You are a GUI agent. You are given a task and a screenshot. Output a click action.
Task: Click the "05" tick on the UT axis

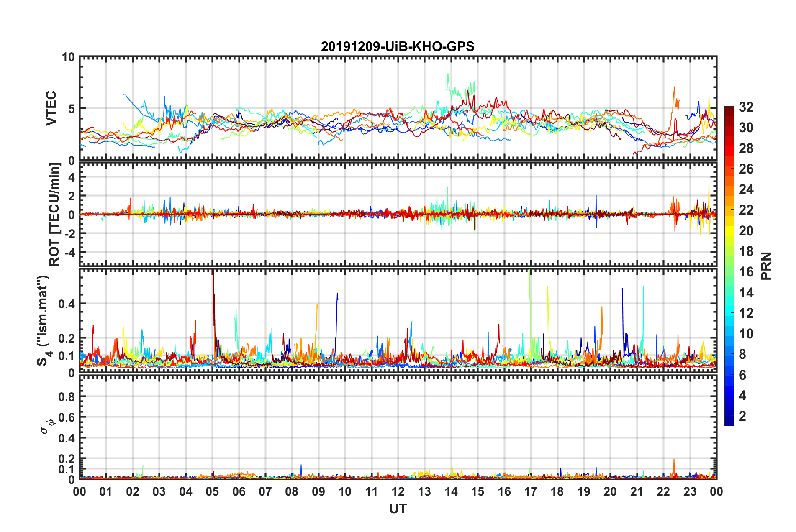212,491
